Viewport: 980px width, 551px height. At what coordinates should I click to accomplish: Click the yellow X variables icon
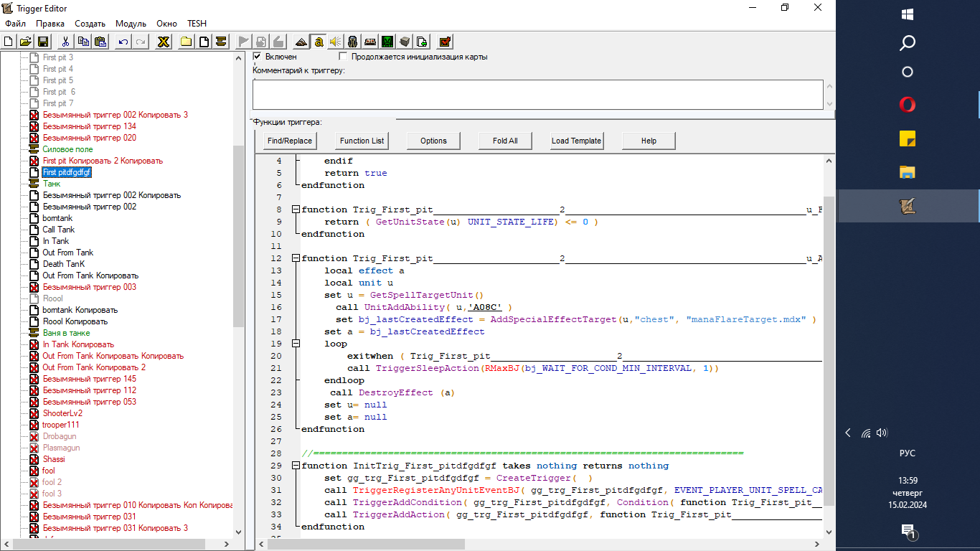[164, 42]
